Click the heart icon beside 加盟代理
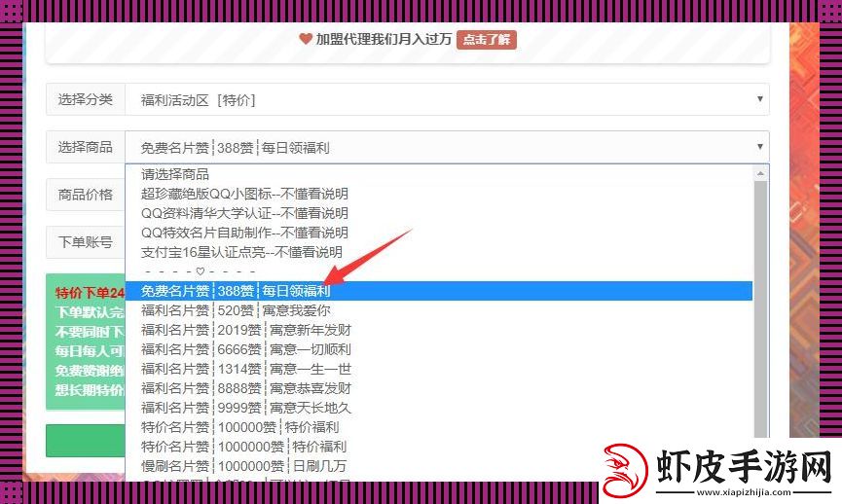 (x=306, y=39)
